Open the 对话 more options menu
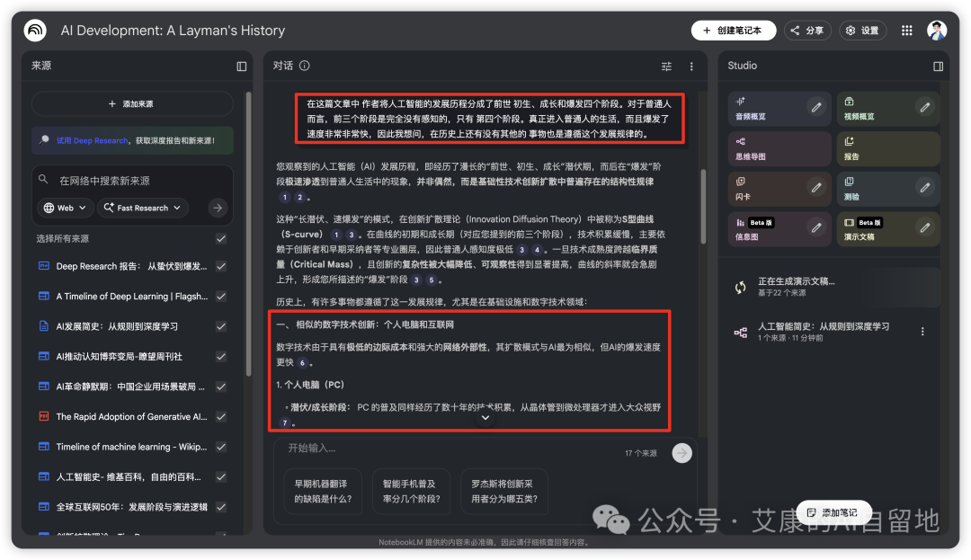Screen dimensions: 971x560 click(691, 67)
